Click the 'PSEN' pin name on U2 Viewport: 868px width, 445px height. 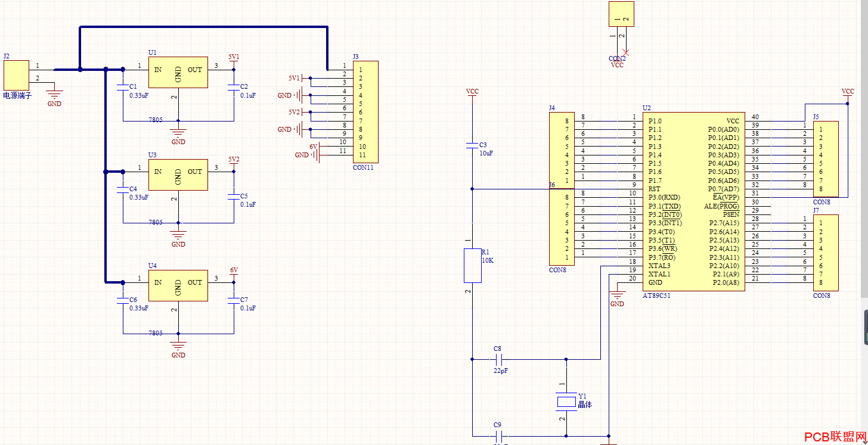tap(731, 214)
